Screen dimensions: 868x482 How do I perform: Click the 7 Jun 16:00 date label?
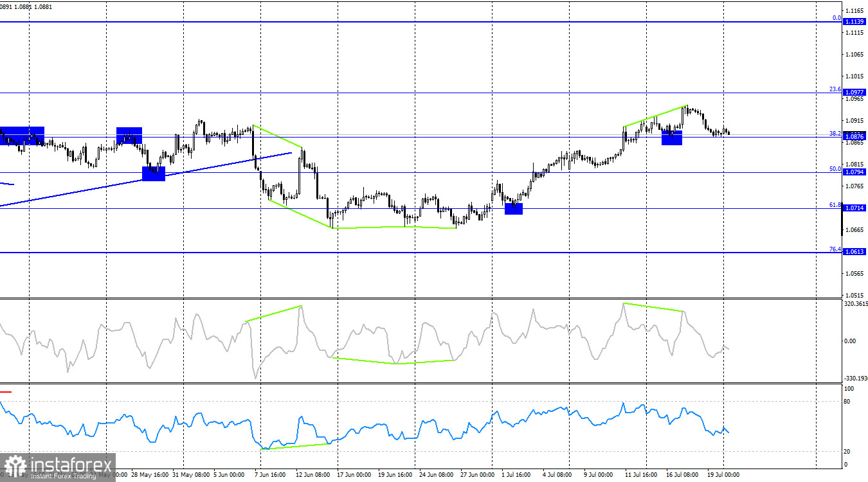[270, 475]
